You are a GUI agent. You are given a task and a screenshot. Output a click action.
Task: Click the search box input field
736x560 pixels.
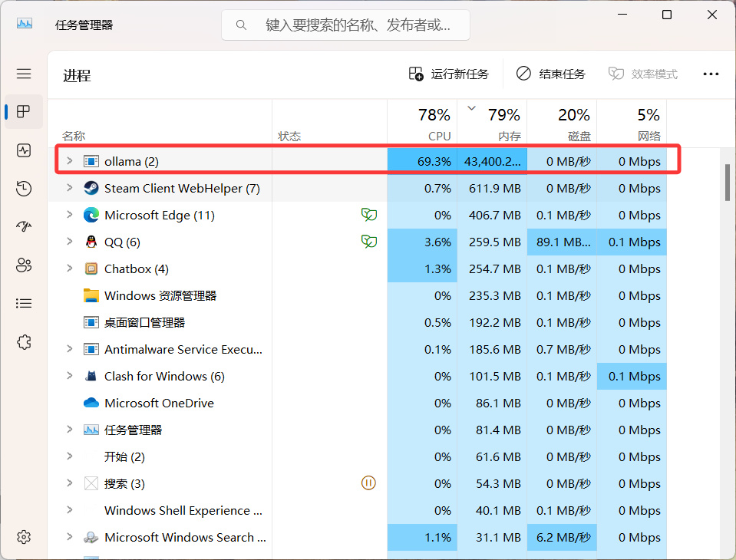coord(345,25)
